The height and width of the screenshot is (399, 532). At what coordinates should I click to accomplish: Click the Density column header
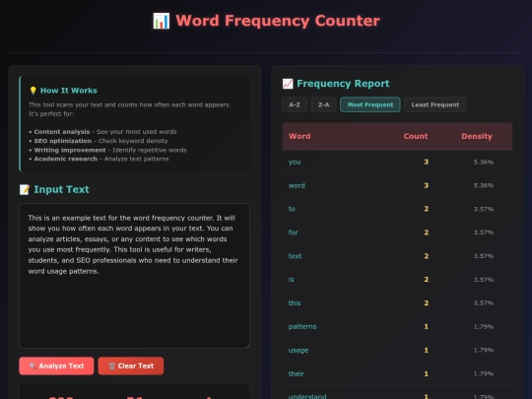coord(477,136)
